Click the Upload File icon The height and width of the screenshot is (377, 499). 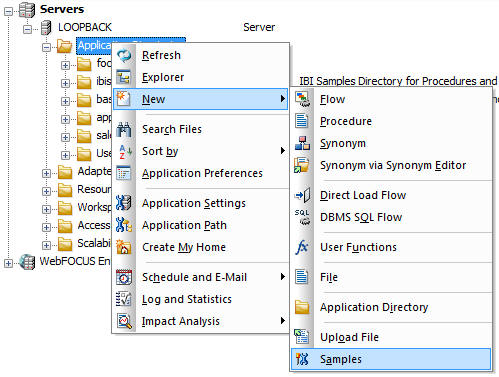302,337
